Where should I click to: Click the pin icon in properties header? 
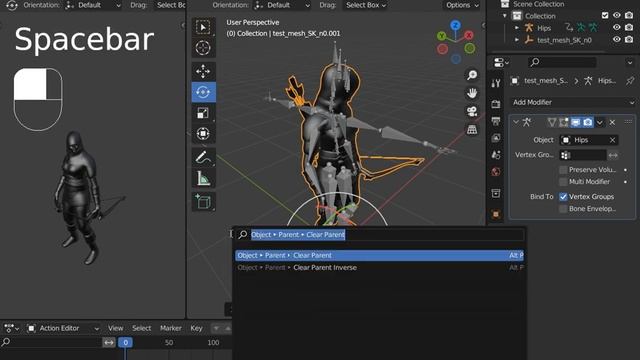point(630,81)
